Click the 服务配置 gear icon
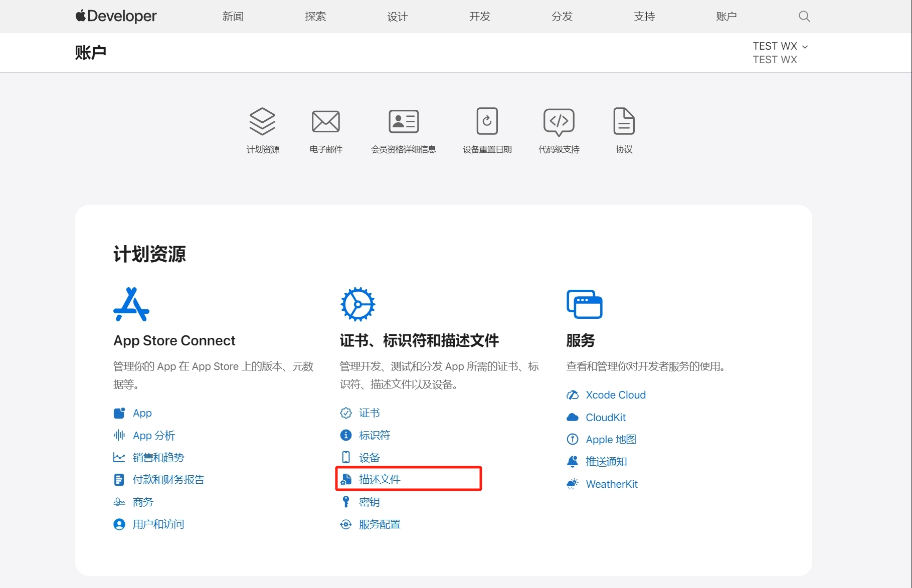Screen dimensions: 912x588 point(346,524)
